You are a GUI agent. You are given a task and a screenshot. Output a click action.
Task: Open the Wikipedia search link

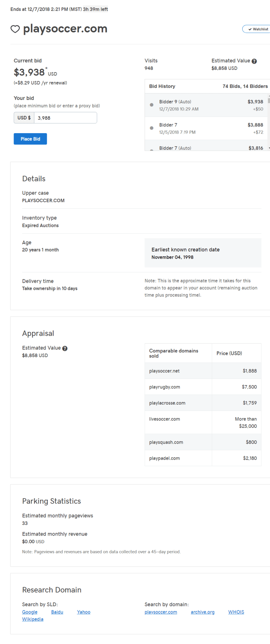[33, 619]
